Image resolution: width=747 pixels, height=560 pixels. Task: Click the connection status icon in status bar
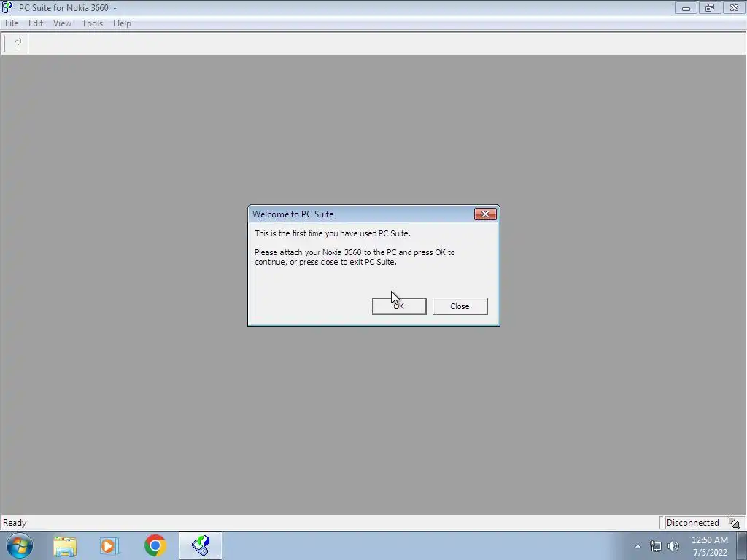(x=734, y=523)
